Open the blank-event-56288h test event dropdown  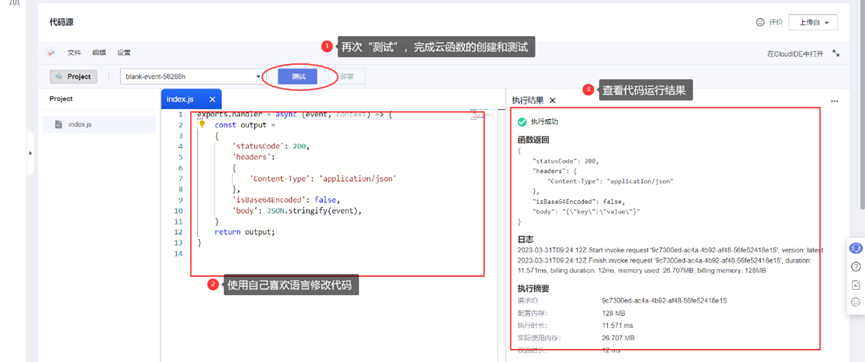[x=193, y=77]
